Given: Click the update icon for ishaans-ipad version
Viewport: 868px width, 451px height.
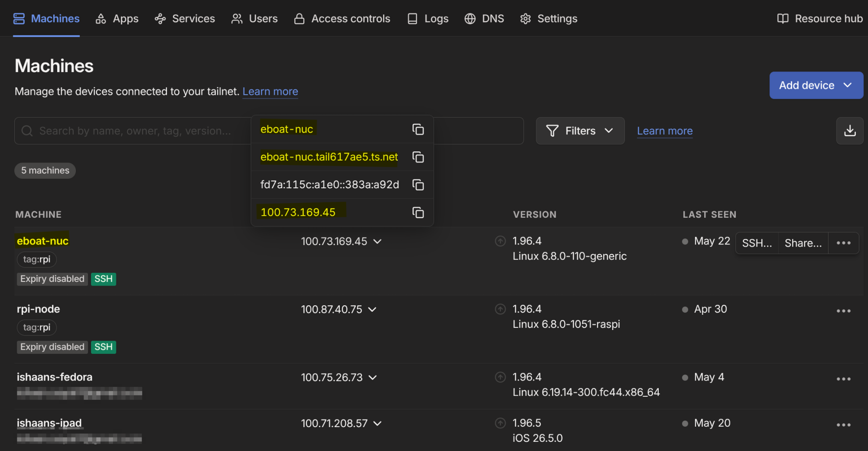Looking at the screenshot, I should coord(500,423).
